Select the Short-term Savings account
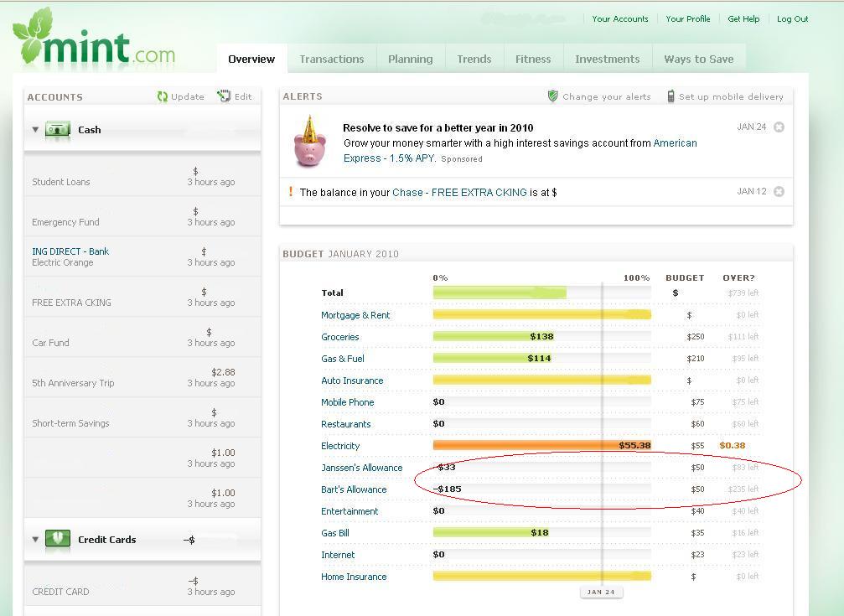Screen dimensions: 844x616 [142, 418]
